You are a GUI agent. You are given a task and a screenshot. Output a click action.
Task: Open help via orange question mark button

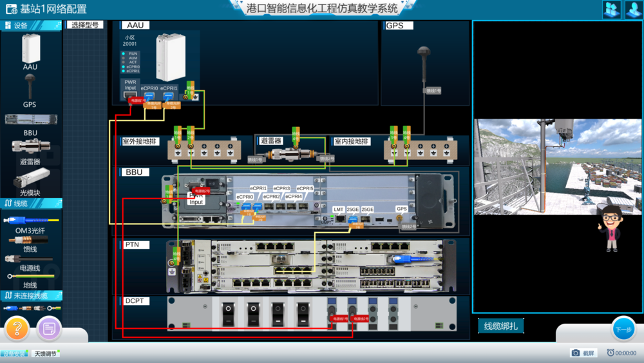click(17, 329)
